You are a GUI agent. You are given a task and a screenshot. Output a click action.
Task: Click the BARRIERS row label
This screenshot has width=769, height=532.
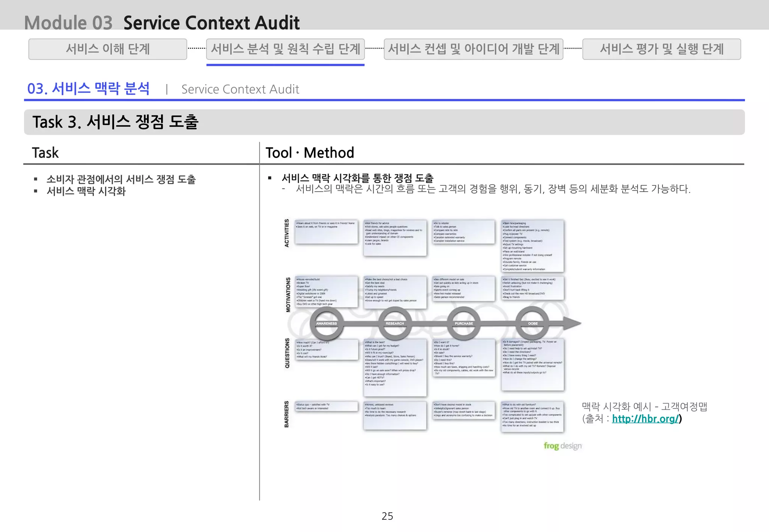pos(286,414)
